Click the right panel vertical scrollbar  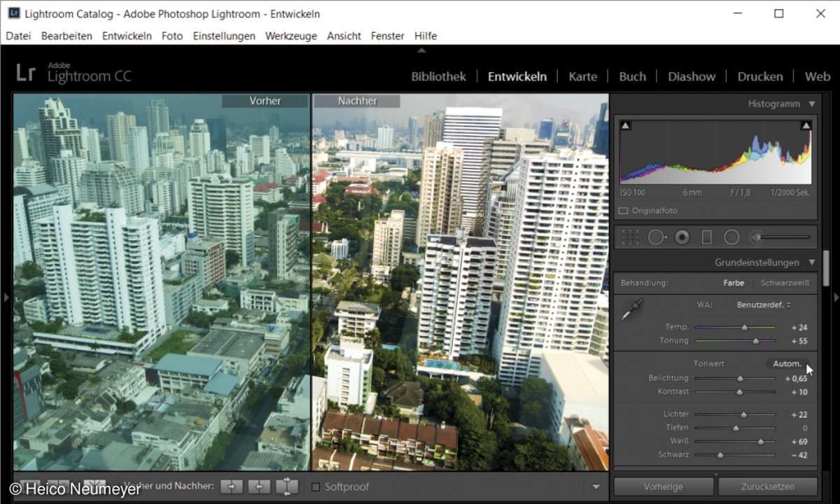[826, 269]
